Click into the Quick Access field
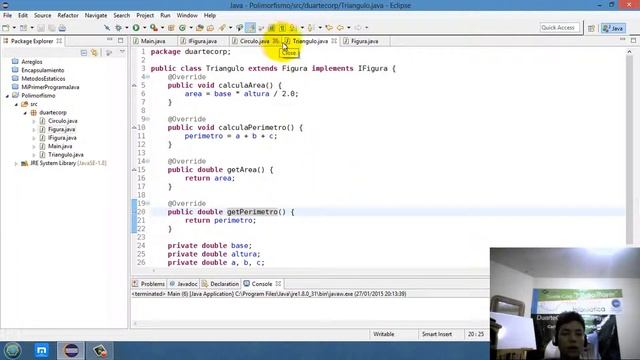Screen dimensions: 640x360 click(559, 28)
